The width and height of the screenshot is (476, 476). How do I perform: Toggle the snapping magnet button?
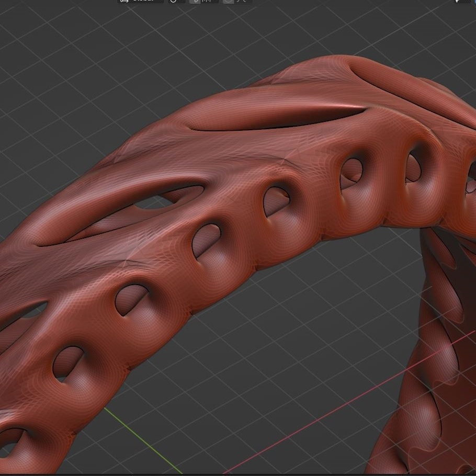pos(195,1)
